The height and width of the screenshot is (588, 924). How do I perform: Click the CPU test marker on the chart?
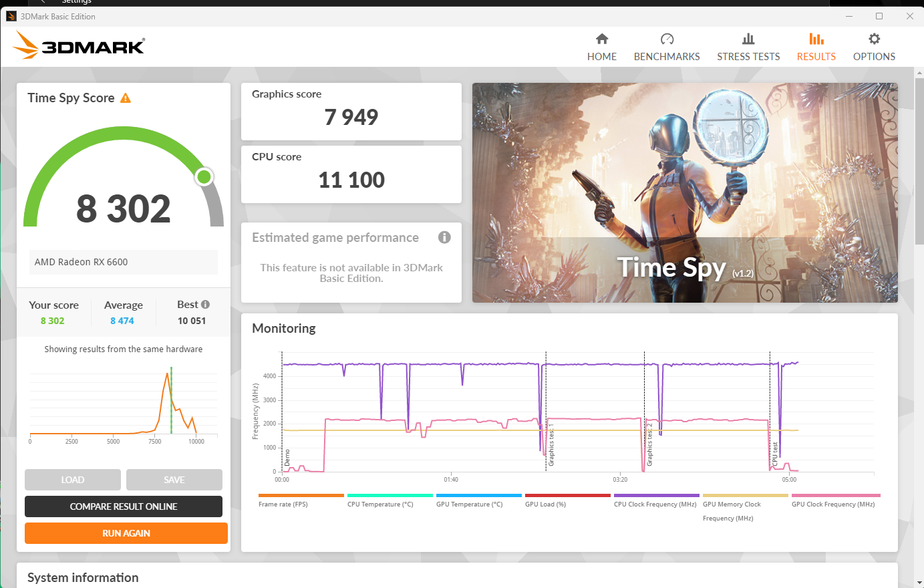pyautogui.click(x=775, y=454)
